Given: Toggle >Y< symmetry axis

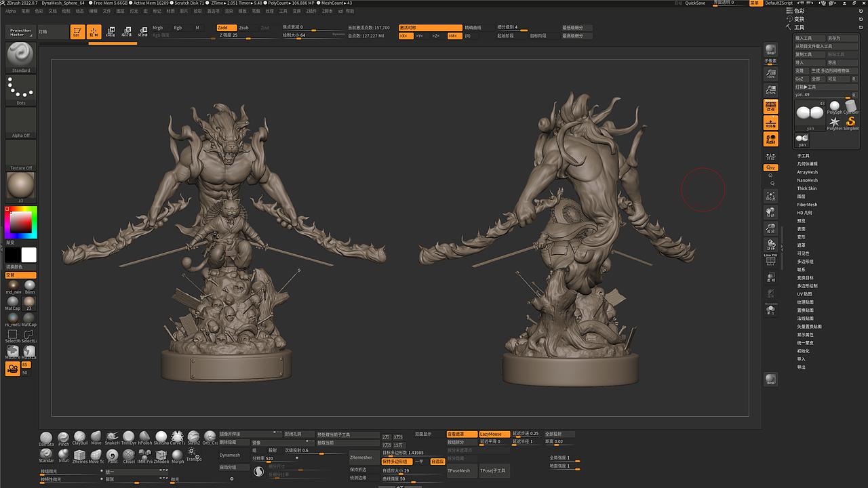Looking at the screenshot, I should coord(421,35).
